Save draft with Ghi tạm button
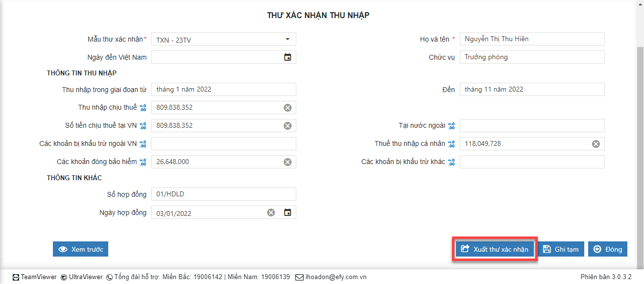Screen dimensions: 644x284 click(561, 249)
